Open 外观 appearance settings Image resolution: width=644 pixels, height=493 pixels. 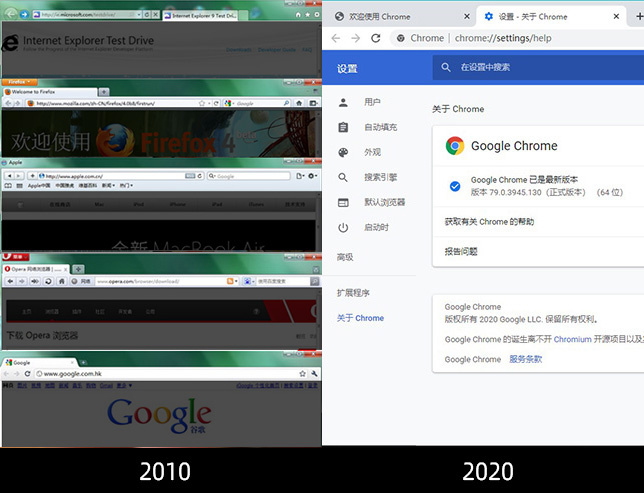click(x=372, y=152)
